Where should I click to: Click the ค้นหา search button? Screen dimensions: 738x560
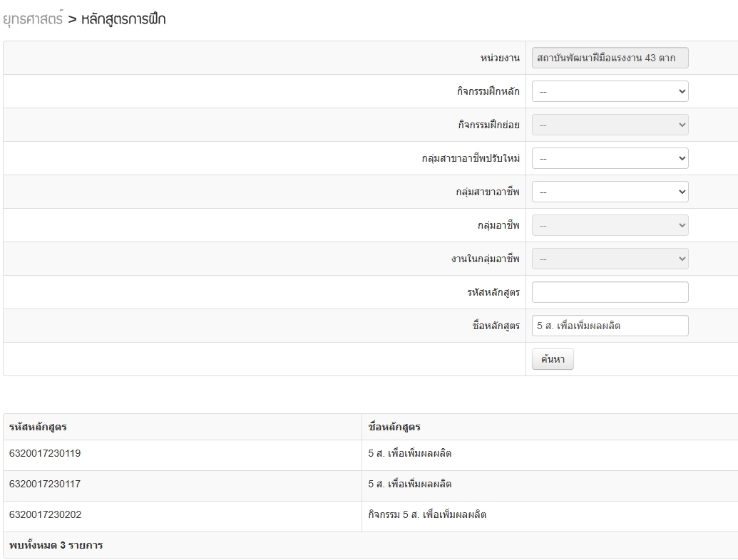pyautogui.click(x=553, y=359)
